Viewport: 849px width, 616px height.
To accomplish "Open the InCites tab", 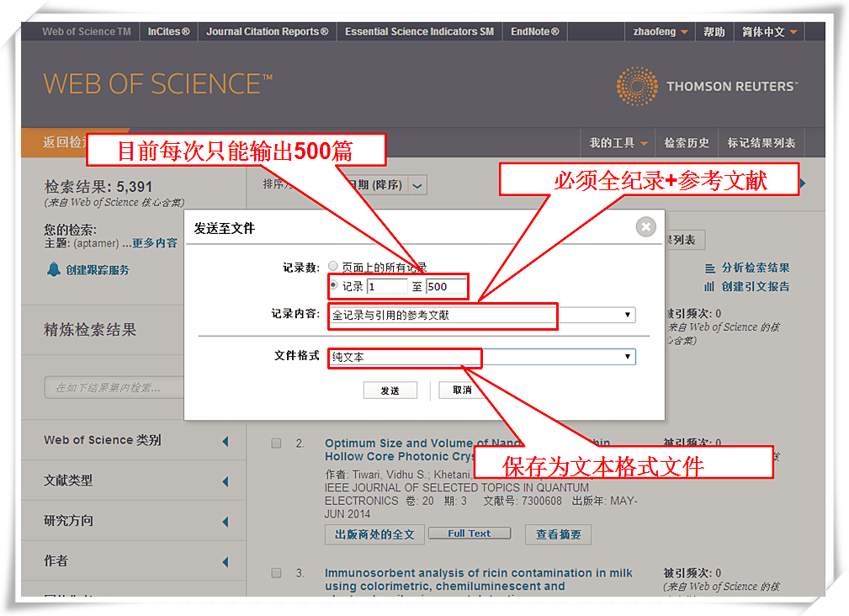I will tap(168, 31).
